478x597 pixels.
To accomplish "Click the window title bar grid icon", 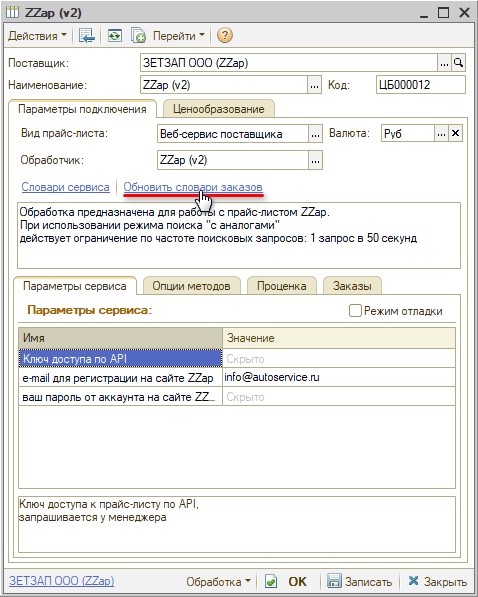I will [x=13, y=12].
